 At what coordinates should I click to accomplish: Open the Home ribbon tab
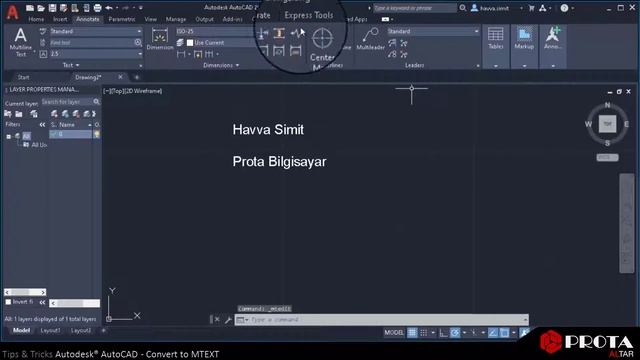tap(36, 19)
